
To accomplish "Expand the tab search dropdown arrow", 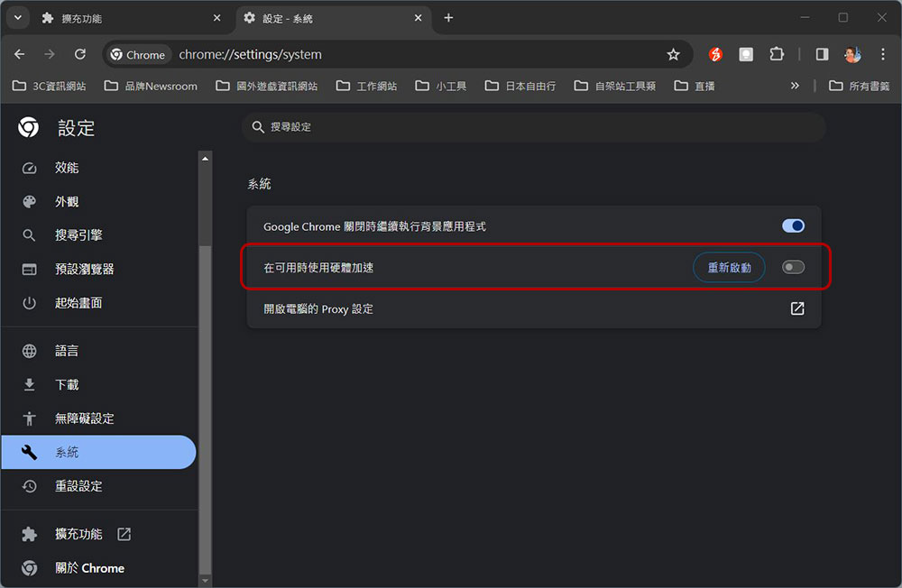I will pyautogui.click(x=18, y=18).
